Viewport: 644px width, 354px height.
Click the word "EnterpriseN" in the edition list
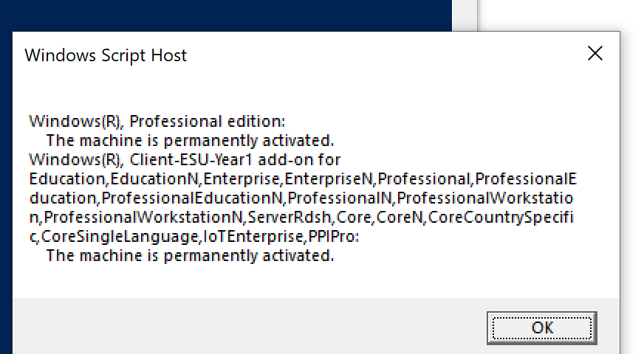click(330, 178)
